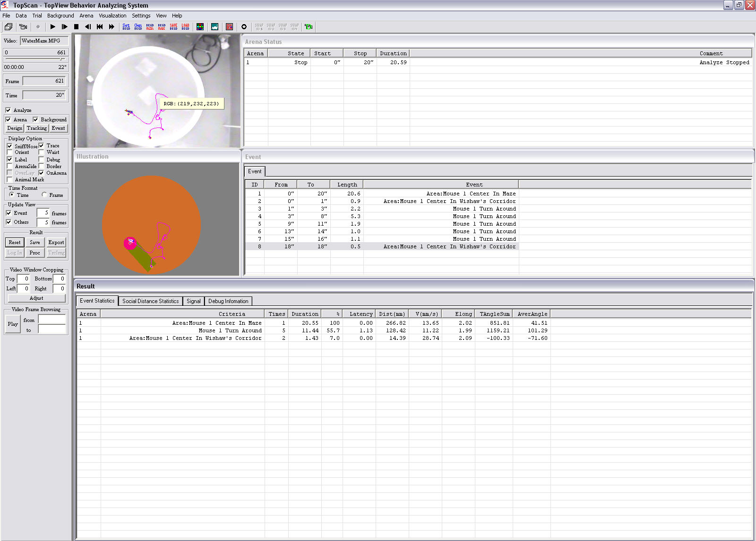Select the Time format radio button
This screenshot has width=756, height=541.
click(11, 194)
